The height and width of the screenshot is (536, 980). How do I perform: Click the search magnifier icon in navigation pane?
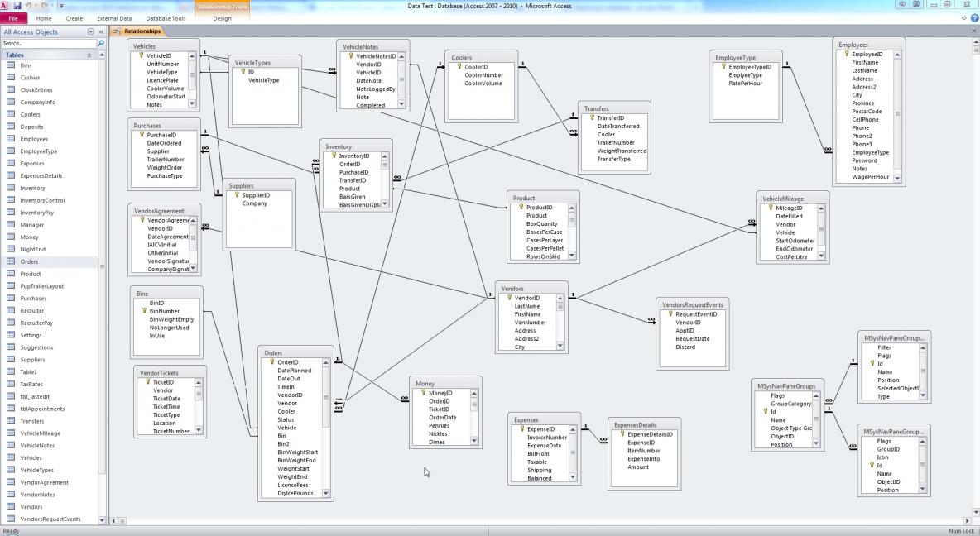point(101,43)
